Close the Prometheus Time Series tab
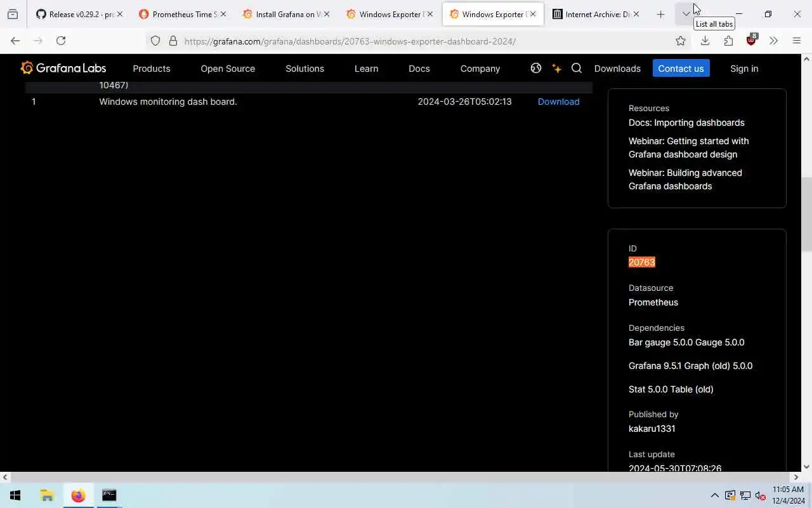Image resolution: width=812 pixels, height=508 pixels. (223, 14)
